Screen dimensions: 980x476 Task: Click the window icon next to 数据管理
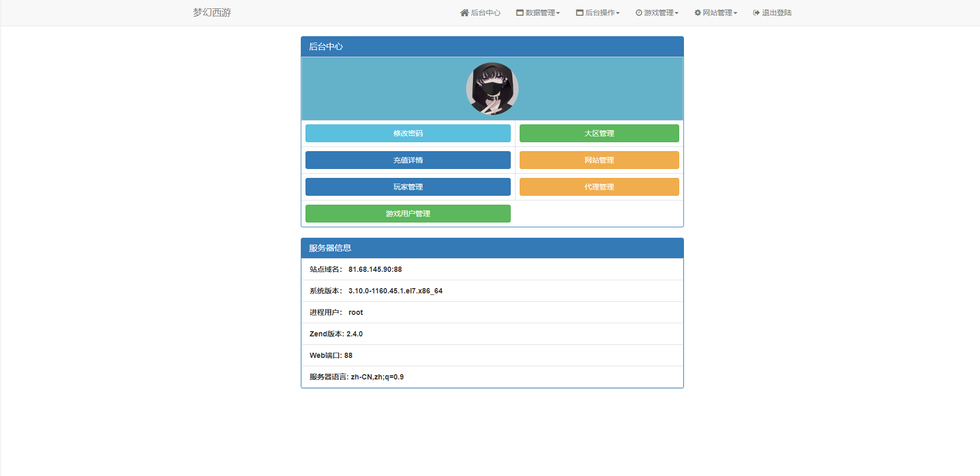pos(520,13)
